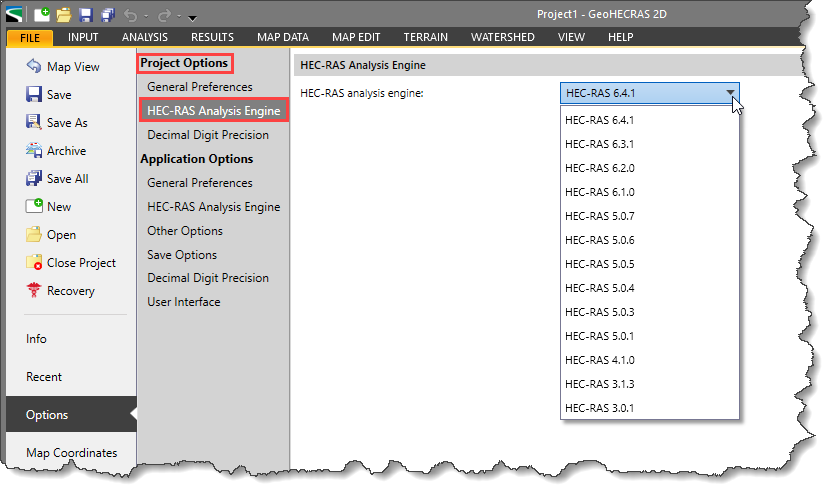Switch to the MAP EDIT ribbon tab

click(x=356, y=37)
